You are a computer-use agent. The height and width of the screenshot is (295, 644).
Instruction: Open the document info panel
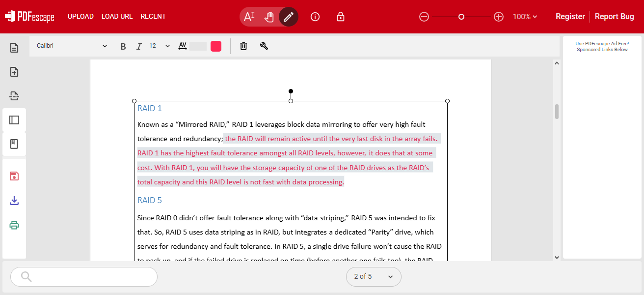pos(315,16)
